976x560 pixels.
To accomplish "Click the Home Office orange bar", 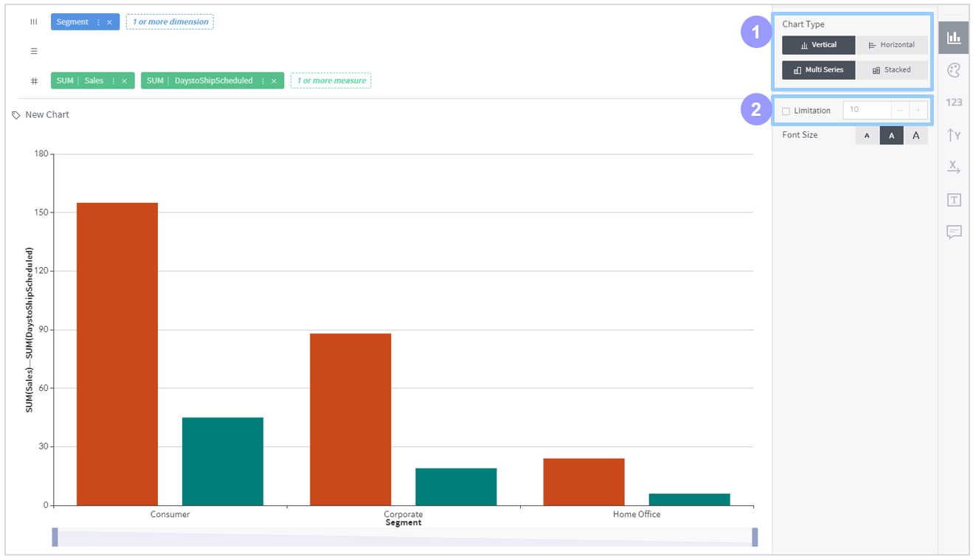I will (x=584, y=482).
